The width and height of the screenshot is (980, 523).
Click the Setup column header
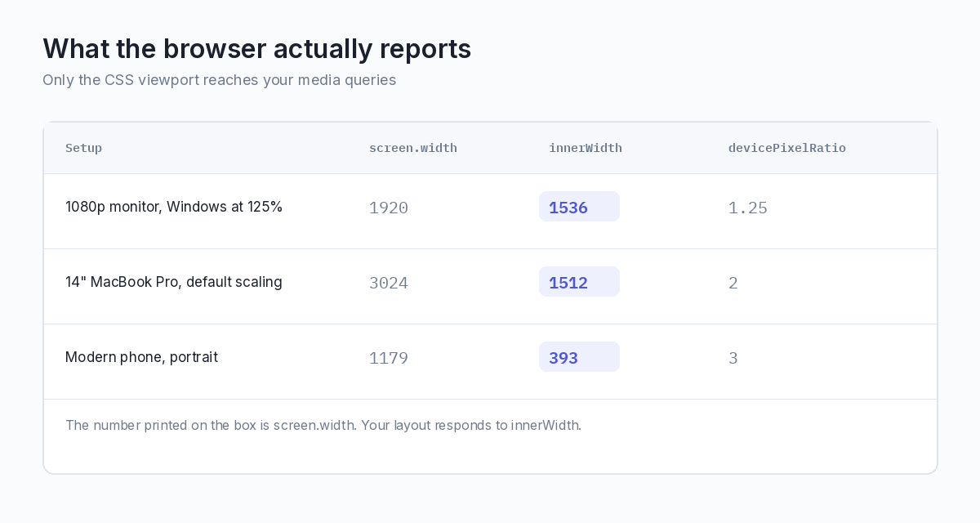pyautogui.click(x=83, y=148)
